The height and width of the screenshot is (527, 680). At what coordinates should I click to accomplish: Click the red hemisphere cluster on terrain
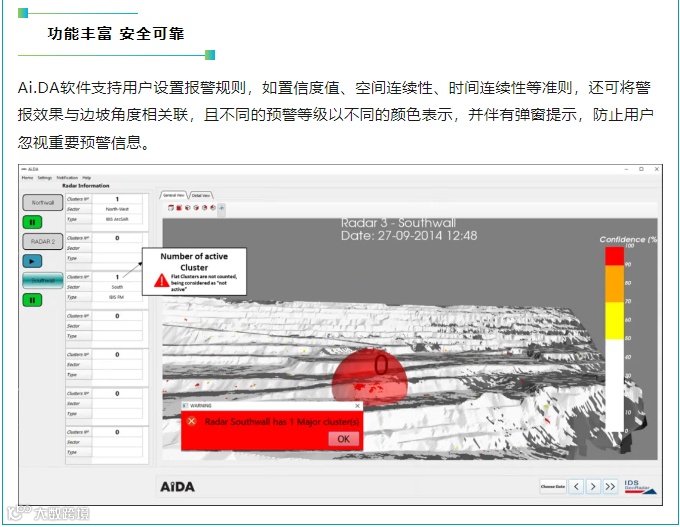369,376
